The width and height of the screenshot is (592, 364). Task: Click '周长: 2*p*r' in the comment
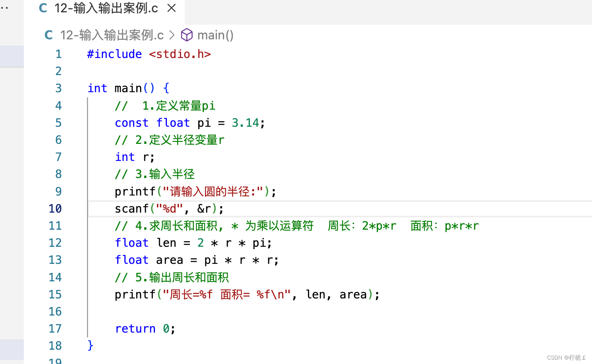pos(362,226)
